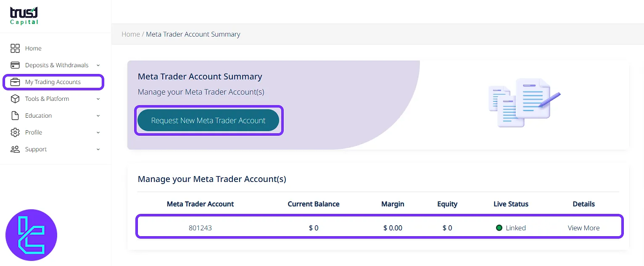The height and width of the screenshot is (266, 644).
Task: Click the Meta Trader Account column header
Action: pos(200,204)
